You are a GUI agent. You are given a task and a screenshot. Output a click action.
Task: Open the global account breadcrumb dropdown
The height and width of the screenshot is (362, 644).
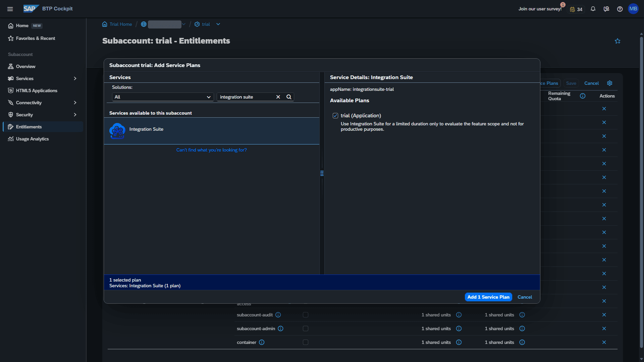click(183, 24)
